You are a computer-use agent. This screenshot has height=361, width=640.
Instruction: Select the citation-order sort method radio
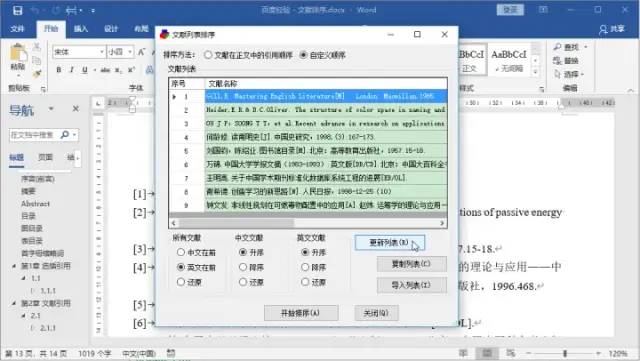pyautogui.click(x=208, y=55)
